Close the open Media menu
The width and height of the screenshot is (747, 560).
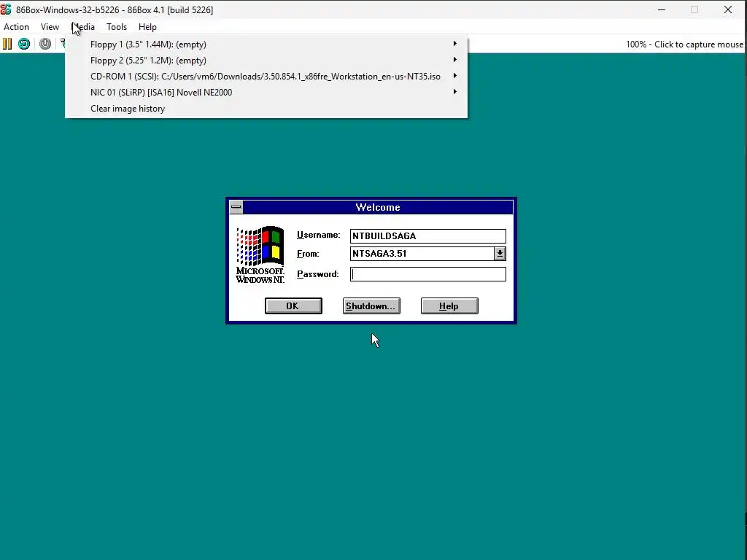(84, 27)
